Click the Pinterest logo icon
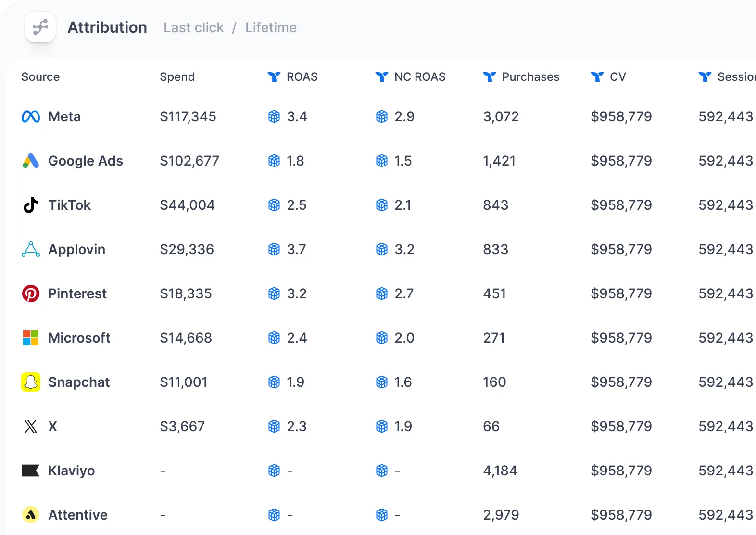 click(x=31, y=293)
